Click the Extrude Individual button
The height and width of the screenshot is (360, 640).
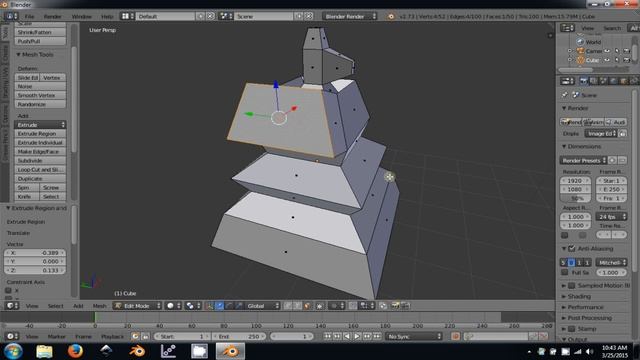(40, 143)
